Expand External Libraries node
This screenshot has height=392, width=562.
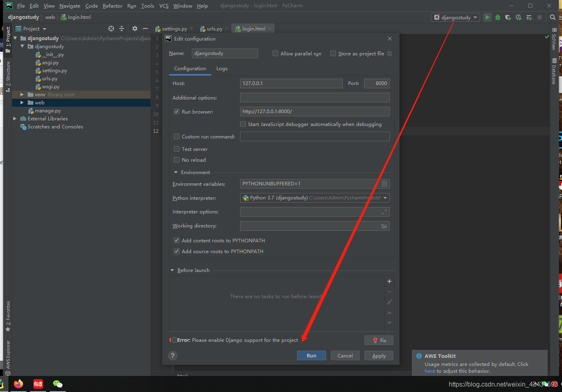click(x=15, y=118)
